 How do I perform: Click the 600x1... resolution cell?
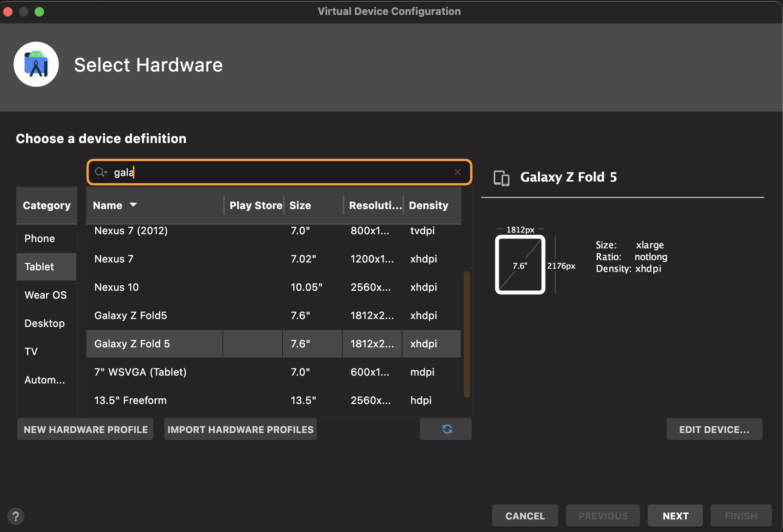tap(370, 372)
